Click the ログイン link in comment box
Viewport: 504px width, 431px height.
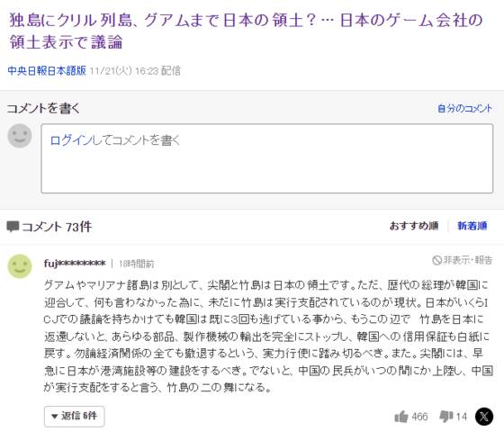[71, 140]
